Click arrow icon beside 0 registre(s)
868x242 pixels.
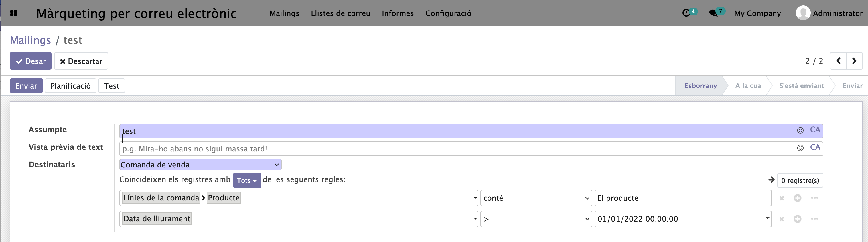click(x=771, y=180)
